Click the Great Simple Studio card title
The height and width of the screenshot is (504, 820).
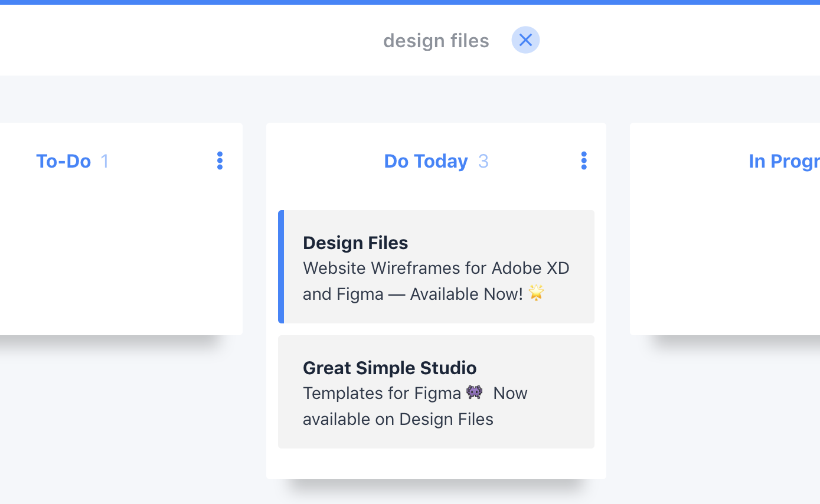390,368
